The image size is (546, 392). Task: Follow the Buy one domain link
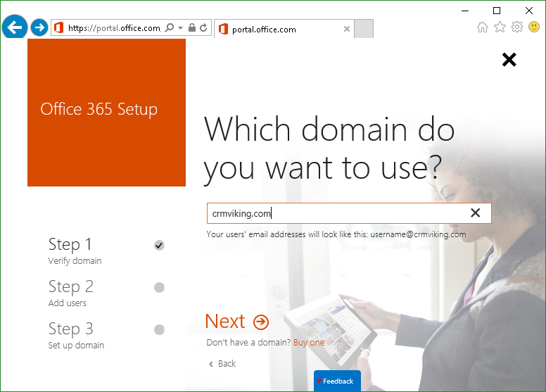(309, 343)
